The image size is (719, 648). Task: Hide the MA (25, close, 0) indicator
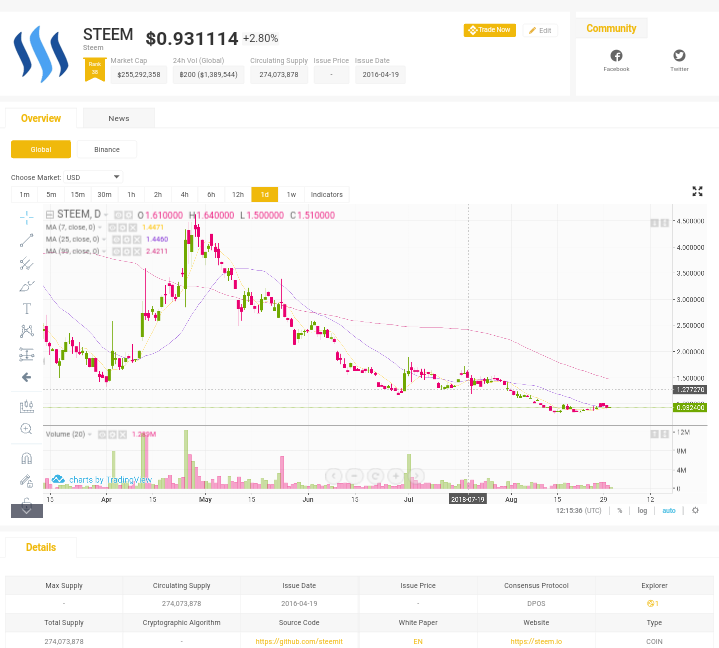tap(116, 239)
